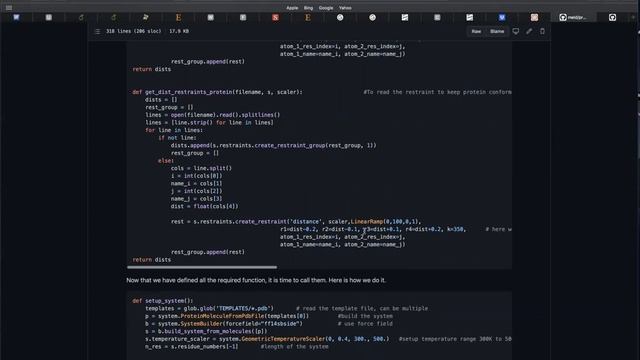Click the Blame button
The width and height of the screenshot is (640, 360).
point(497,31)
